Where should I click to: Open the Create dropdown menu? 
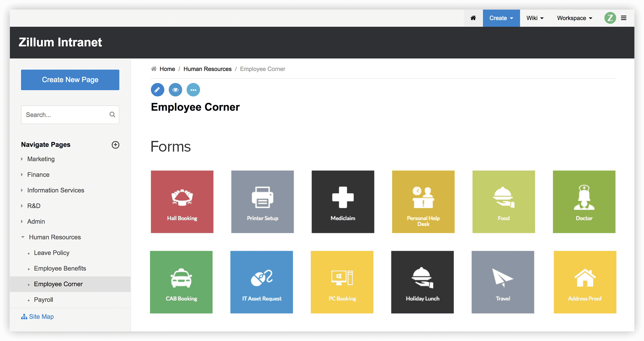[x=501, y=18]
